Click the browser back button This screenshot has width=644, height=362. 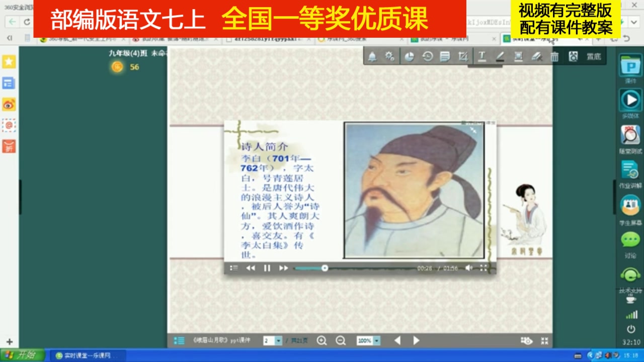pyautogui.click(x=12, y=22)
